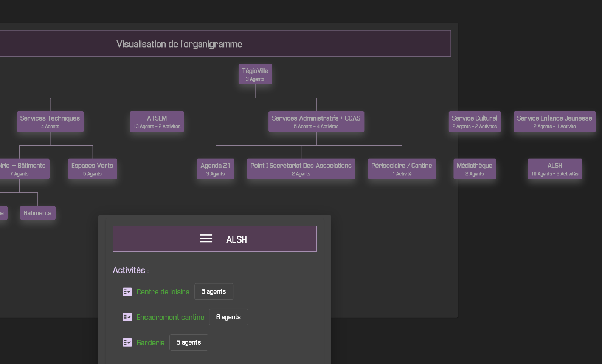Click the checklist icon next to Centre de loisirs
602x364 pixels.
click(127, 291)
